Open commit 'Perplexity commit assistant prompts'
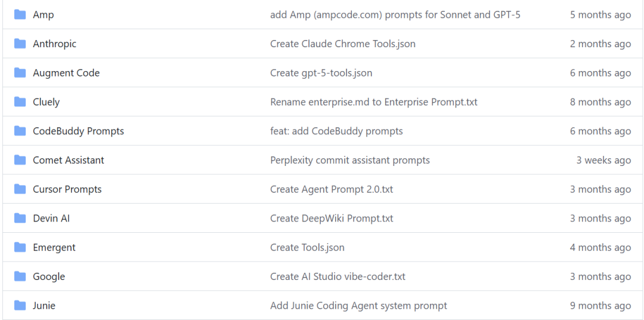The width and height of the screenshot is (644, 320). point(349,160)
